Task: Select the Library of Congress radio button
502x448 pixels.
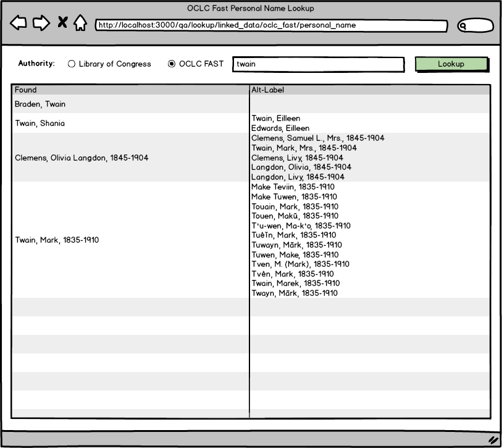Action: (x=72, y=64)
